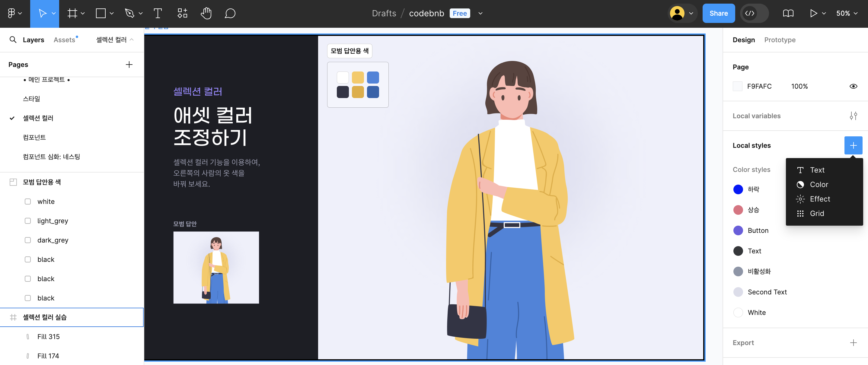The image size is (868, 365).
Task: Add a new page with plus
Action: [x=129, y=65]
